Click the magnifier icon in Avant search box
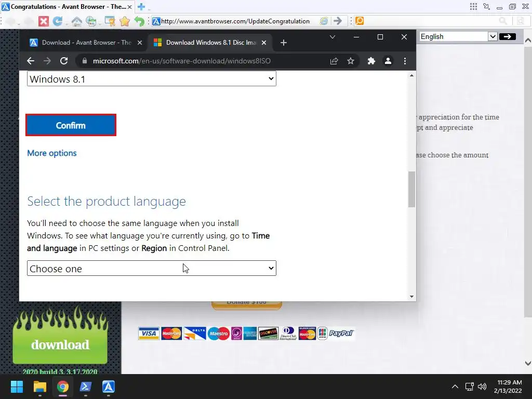 click(503, 21)
